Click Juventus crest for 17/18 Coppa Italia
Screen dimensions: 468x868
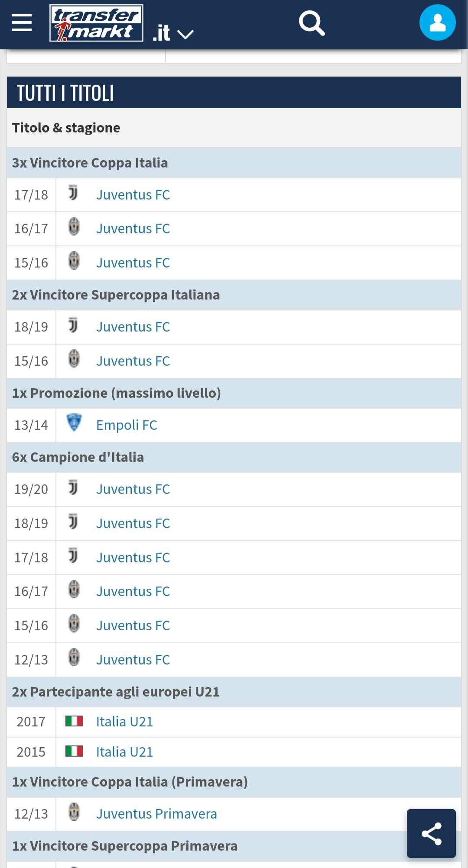[x=74, y=193]
